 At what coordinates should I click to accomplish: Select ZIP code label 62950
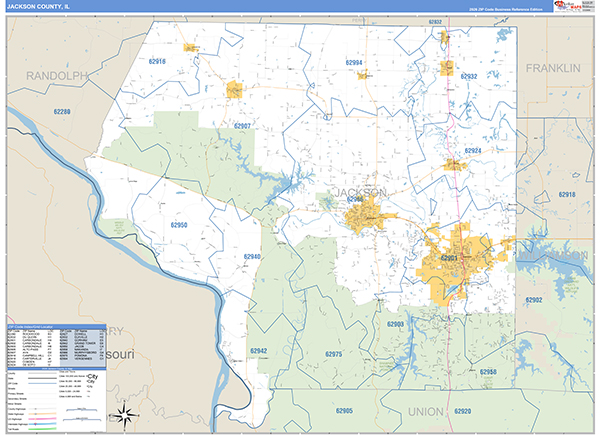(x=179, y=225)
